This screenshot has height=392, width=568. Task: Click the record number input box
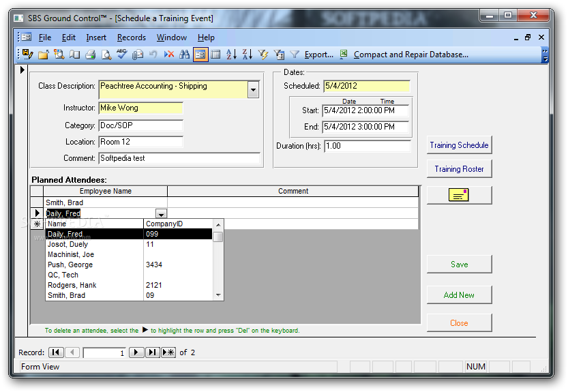[104, 352]
